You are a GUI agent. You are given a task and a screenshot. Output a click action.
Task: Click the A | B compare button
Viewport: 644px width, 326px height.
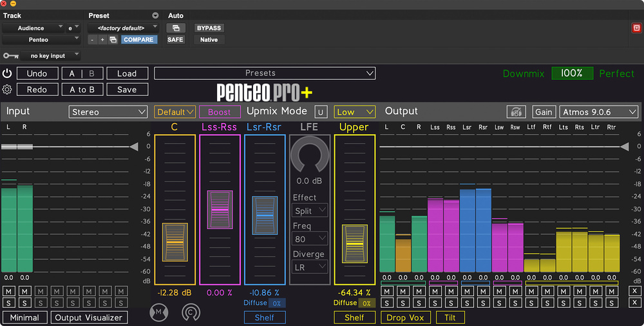(82, 73)
